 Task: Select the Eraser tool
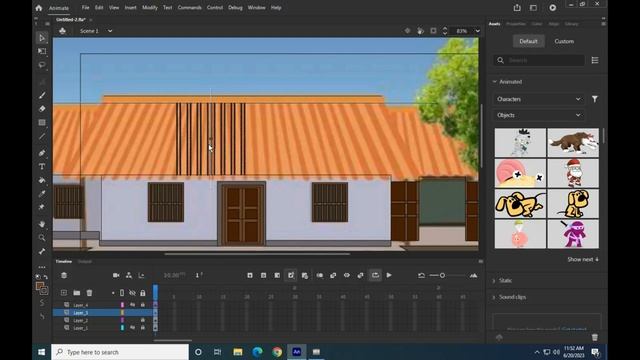(x=42, y=109)
